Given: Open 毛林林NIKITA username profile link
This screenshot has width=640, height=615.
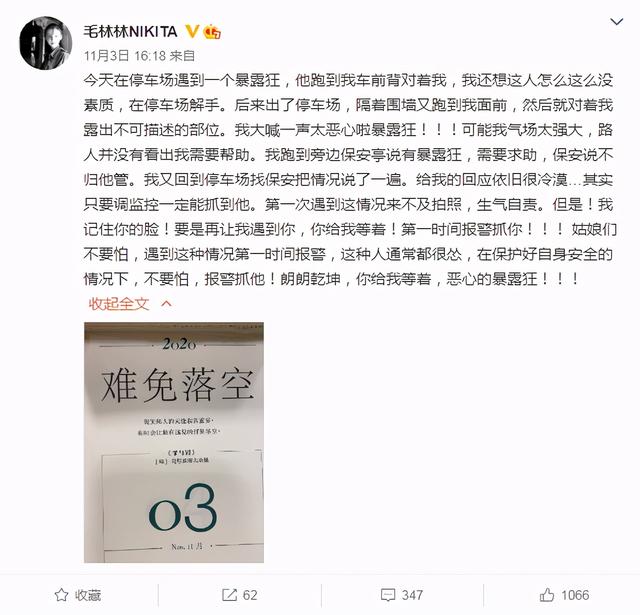Looking at the screenshot, I should [131, 32].
